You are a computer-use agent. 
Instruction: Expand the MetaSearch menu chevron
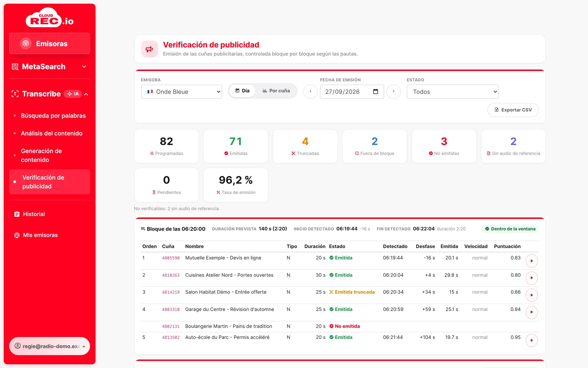tap(84, 67)
